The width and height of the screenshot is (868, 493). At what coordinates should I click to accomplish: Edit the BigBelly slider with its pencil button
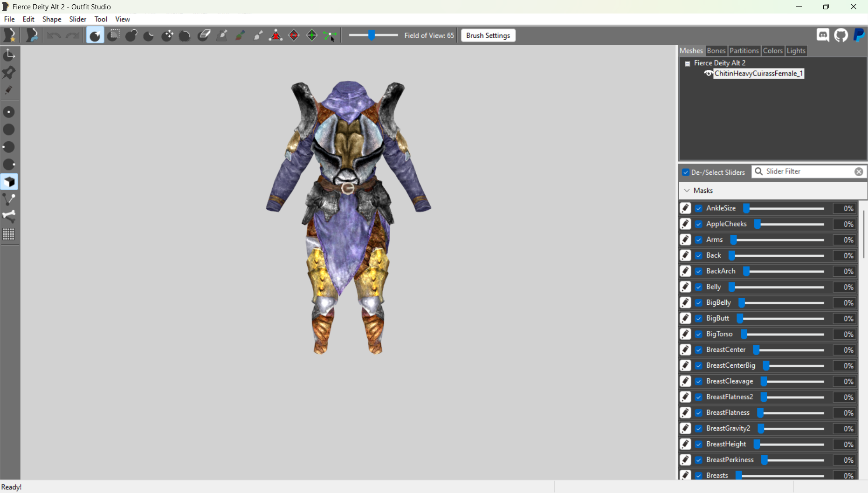point(685,303)
